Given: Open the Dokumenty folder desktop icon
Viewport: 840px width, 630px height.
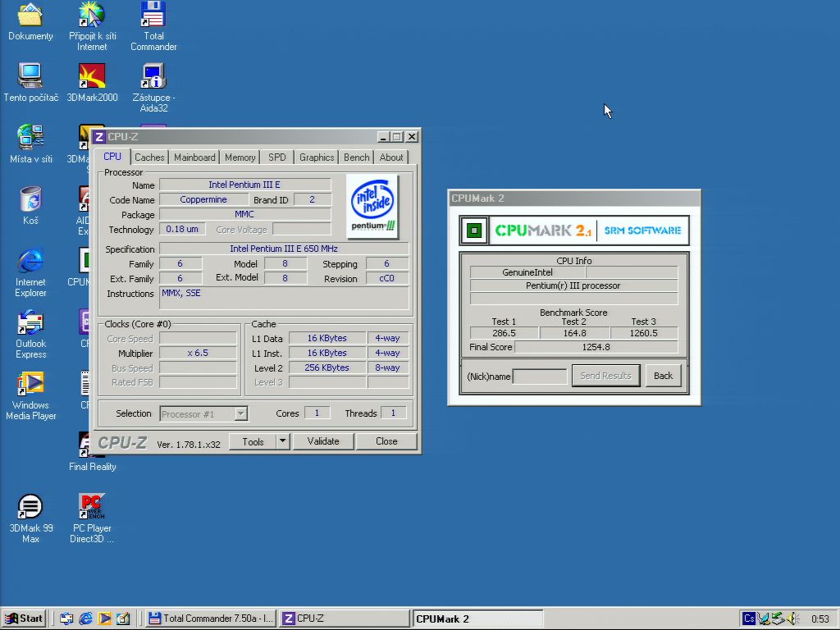Looking at the screenshot, I should [x=30, y=21].
